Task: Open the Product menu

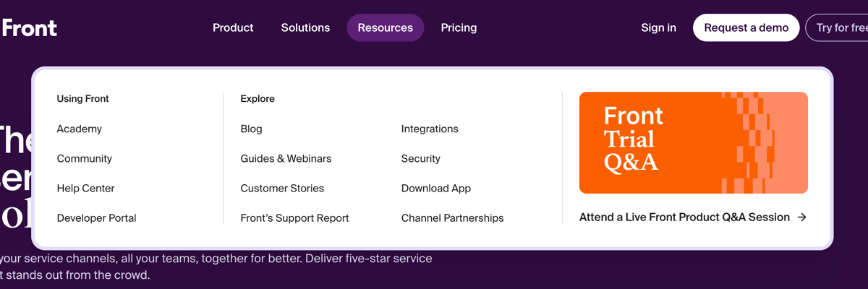Action: (x=233, y=28)
